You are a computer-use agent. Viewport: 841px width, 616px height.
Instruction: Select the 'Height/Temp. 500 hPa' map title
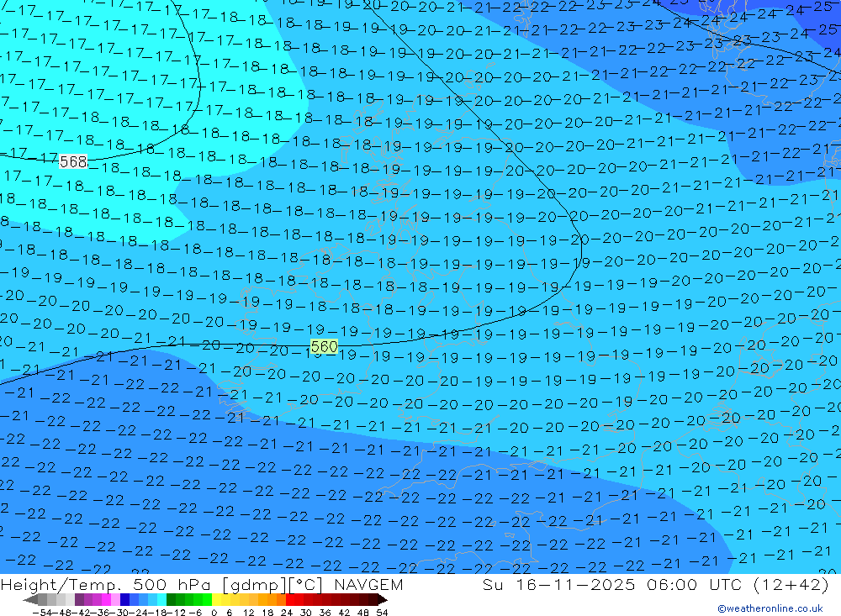click(105, 585)
